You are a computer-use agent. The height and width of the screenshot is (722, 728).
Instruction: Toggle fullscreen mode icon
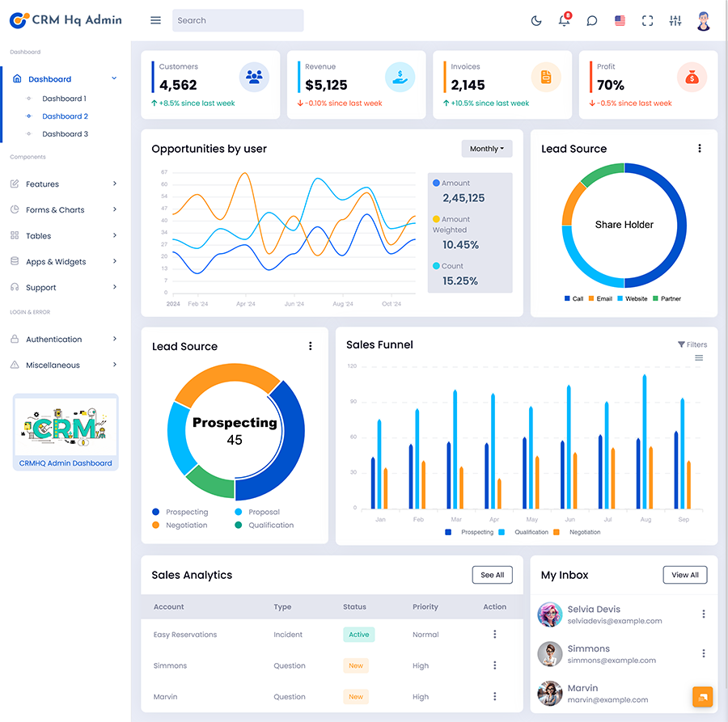click(x=648, y=20)
